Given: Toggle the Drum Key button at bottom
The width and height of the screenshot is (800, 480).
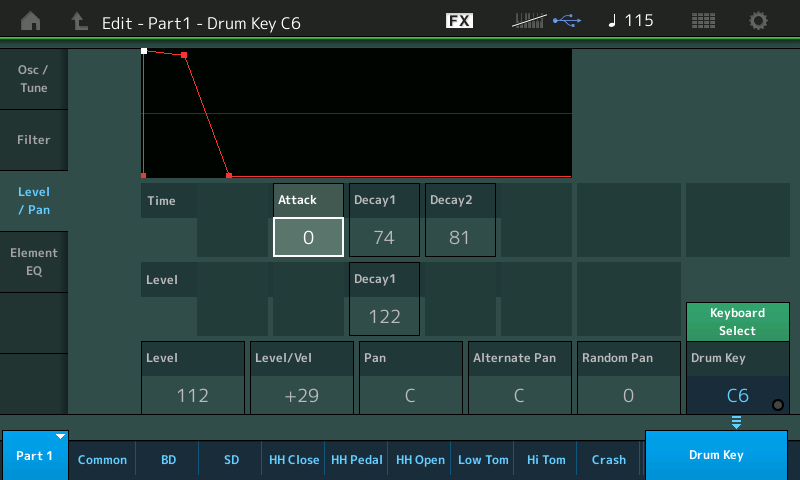Looking at the screenshot, I should pos(716,455).
